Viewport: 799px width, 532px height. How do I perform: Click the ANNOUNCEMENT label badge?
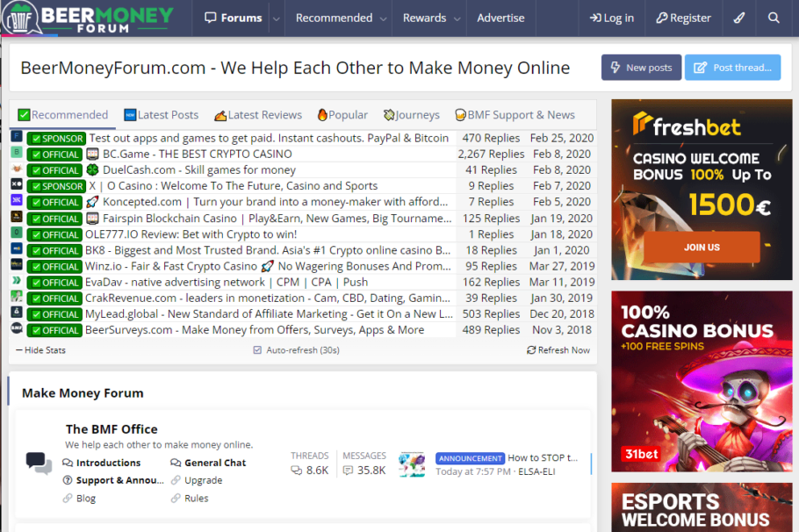[x=470, y=458]
